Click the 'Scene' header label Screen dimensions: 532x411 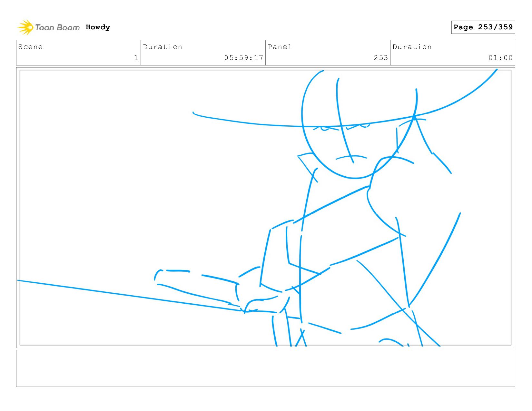click(30, 47)
